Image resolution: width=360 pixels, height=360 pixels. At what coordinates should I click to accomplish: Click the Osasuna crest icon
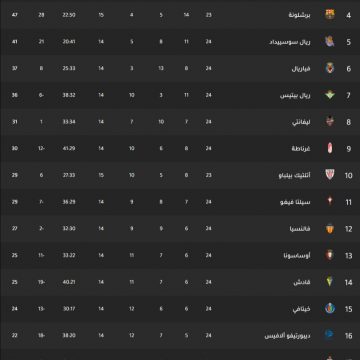coord(330,255)
